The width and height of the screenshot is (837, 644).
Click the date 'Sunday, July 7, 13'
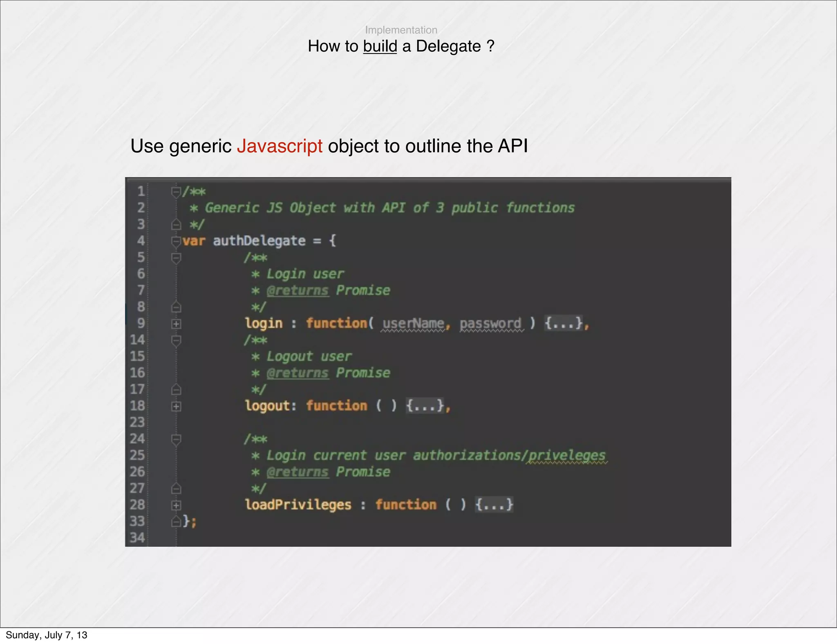coord(46,635)
